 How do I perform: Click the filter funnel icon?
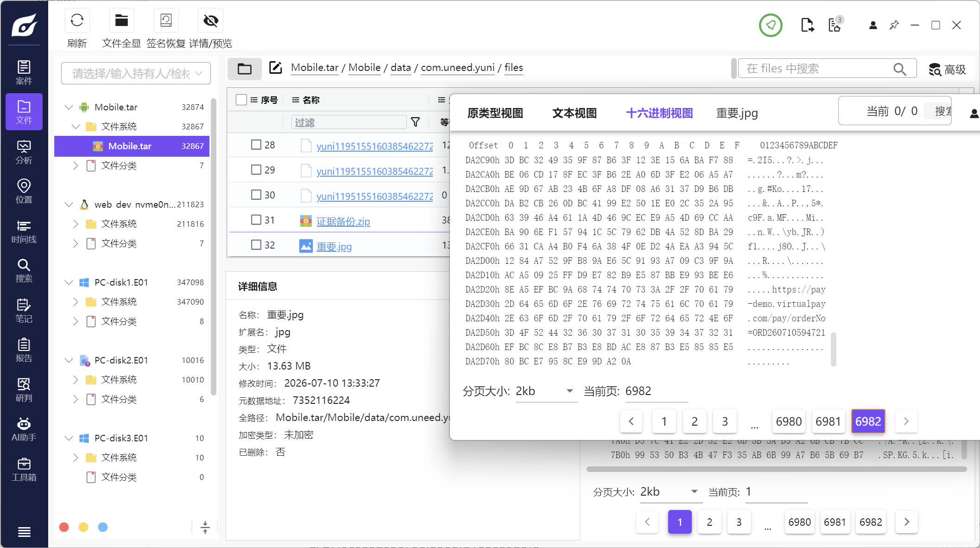click(x=416, y=122)
